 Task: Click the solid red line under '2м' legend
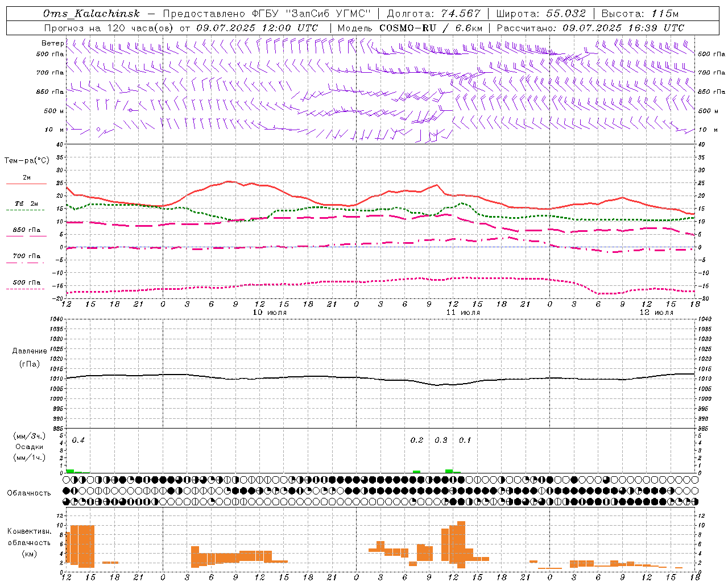pos(26,184)
